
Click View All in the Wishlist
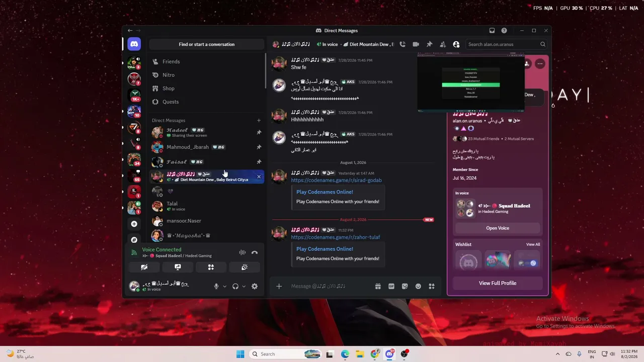533,244
